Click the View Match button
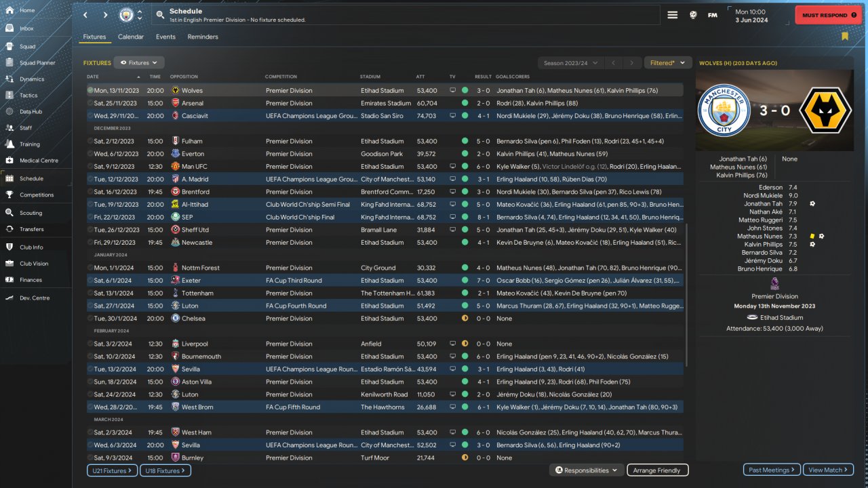The image size is (868, 488). click(829, 470)
